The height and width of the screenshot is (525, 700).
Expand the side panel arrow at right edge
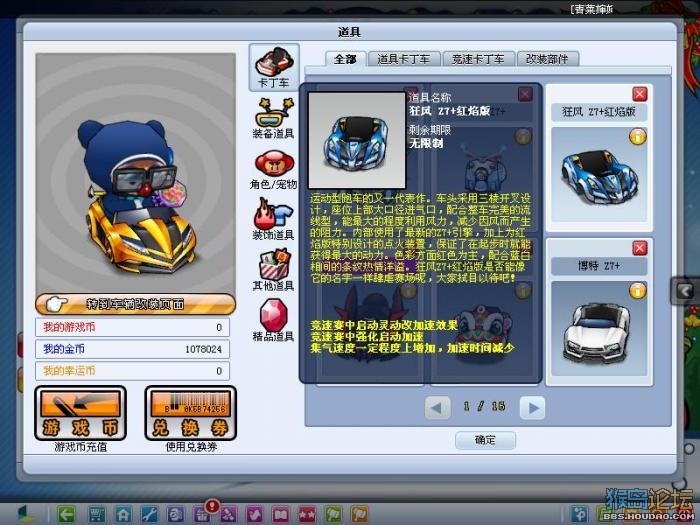pyautogui.click(x=685, y=291)
